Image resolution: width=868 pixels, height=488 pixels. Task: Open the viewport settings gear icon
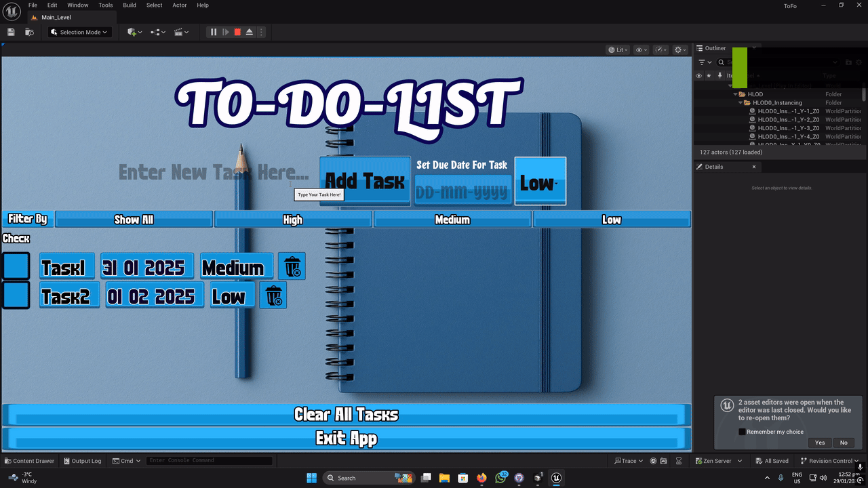coord(678,49)
